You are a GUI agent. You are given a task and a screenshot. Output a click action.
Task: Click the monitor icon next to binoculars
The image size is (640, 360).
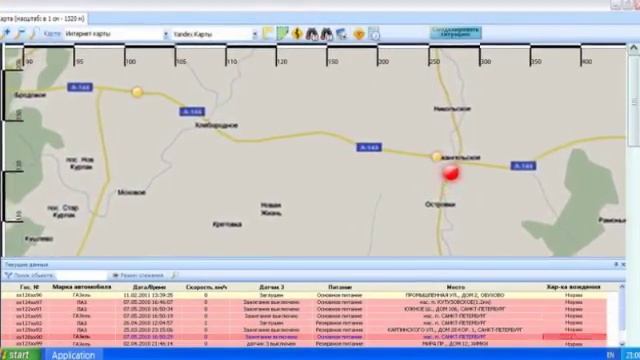pos(341,34)
